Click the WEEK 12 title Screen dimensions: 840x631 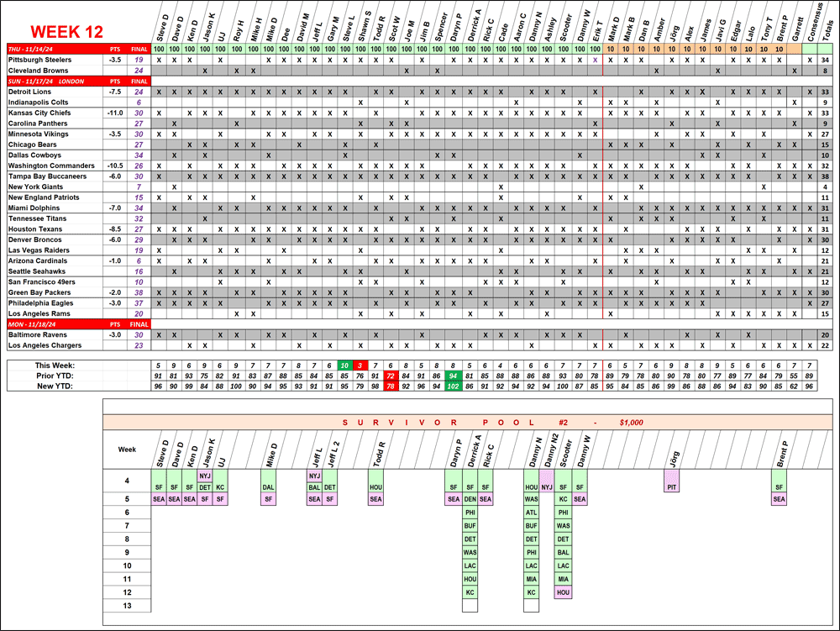pos(66,32)
